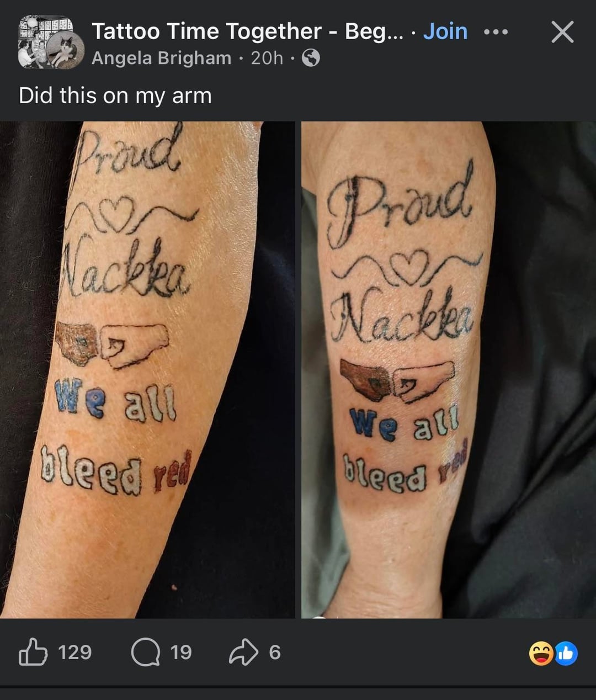596x700 pixels.
Task: Open Angela Brigham's profile
Action: click(161, 57)
